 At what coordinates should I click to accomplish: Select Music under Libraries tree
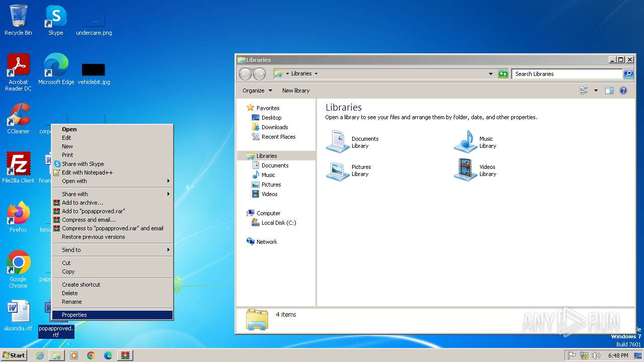pos(264,175)
